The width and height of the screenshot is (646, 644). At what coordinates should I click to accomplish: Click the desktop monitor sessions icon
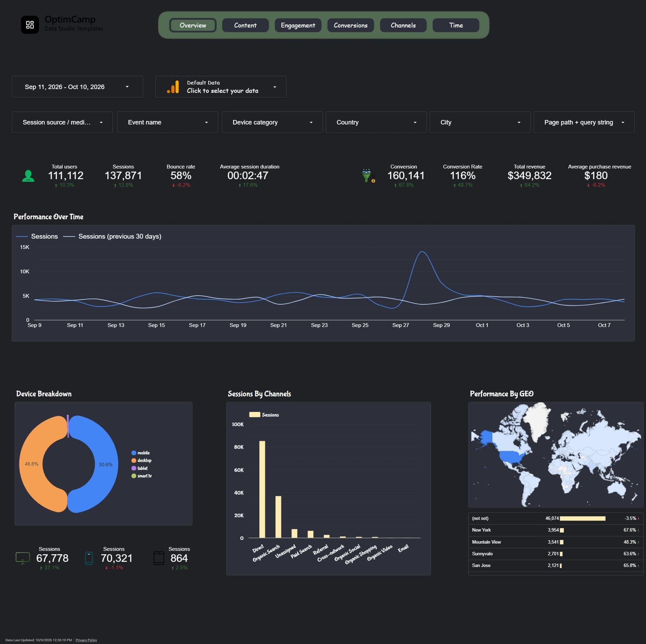click(x=23, y=558)
